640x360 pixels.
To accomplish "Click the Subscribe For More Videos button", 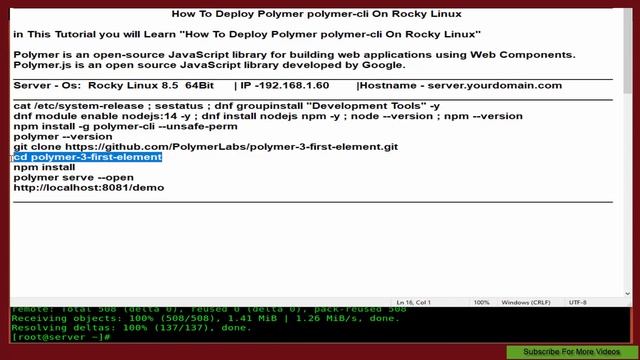I will coord(571,352).
